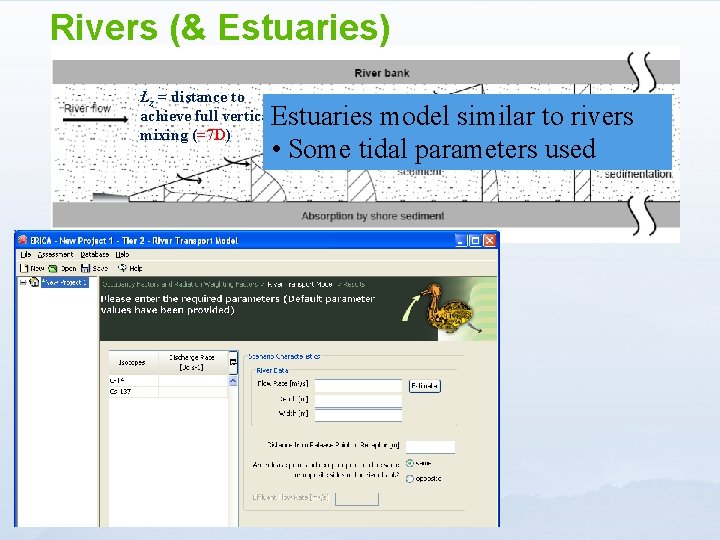Click the ERICA duck logo image
This screenshot has width=720, height=540.
[450, 308]
